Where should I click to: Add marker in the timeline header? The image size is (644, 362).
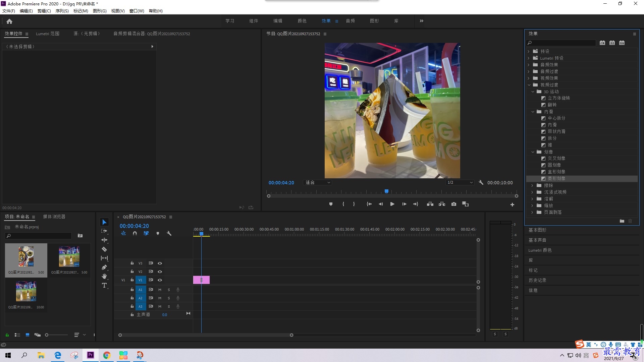click(158, 233)
